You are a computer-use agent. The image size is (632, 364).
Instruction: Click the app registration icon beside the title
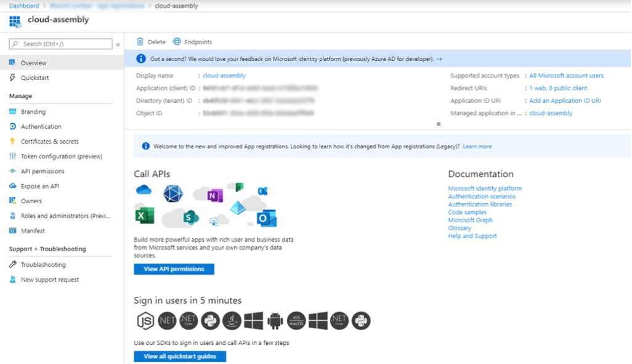(15, 22)
